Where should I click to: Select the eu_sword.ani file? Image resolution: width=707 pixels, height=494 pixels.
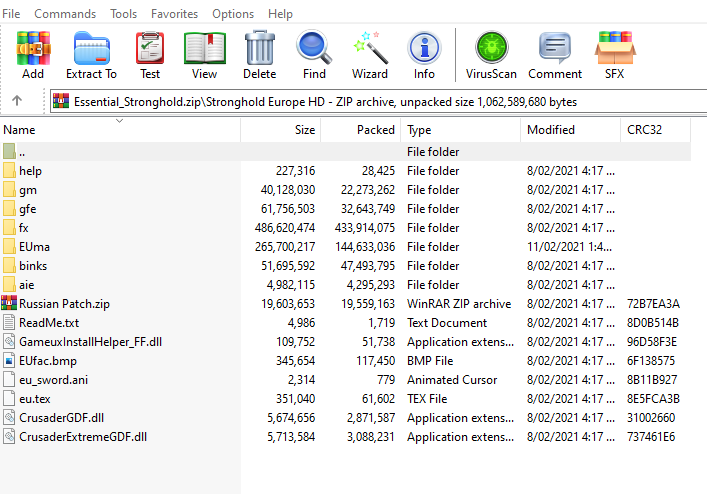click(x=53, y=380)
